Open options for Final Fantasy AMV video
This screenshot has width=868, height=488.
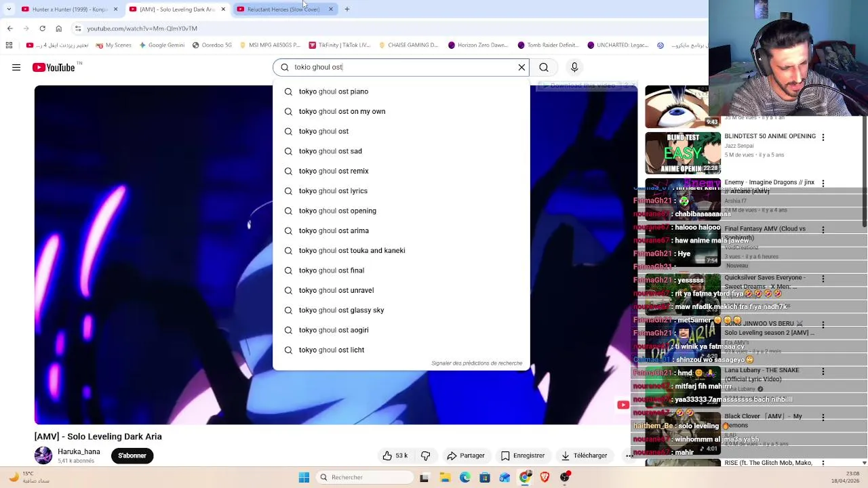point(823,230)
